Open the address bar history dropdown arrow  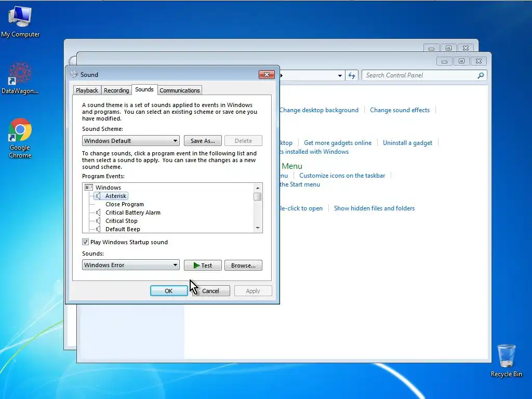[x=340, y=75]
